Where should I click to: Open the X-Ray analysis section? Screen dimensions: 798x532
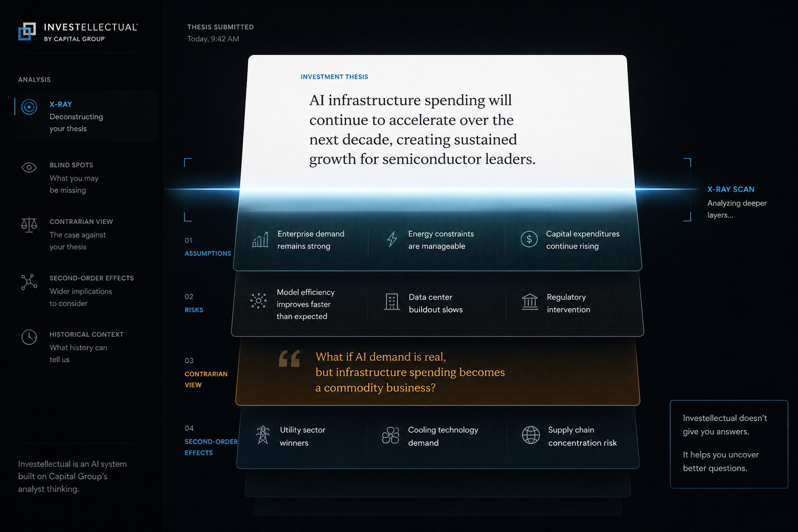(x=86, y=116)
